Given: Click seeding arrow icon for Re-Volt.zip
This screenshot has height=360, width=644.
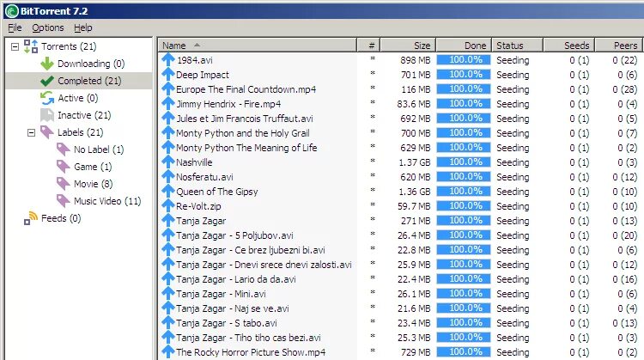Looking at the screenshot, I should point(168,206).
